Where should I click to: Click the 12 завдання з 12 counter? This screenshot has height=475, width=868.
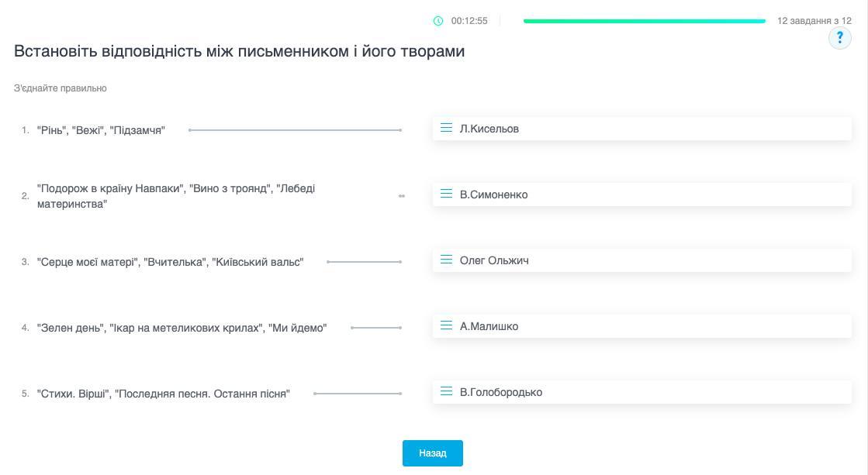pyautogui.click(x=814, y=21)
